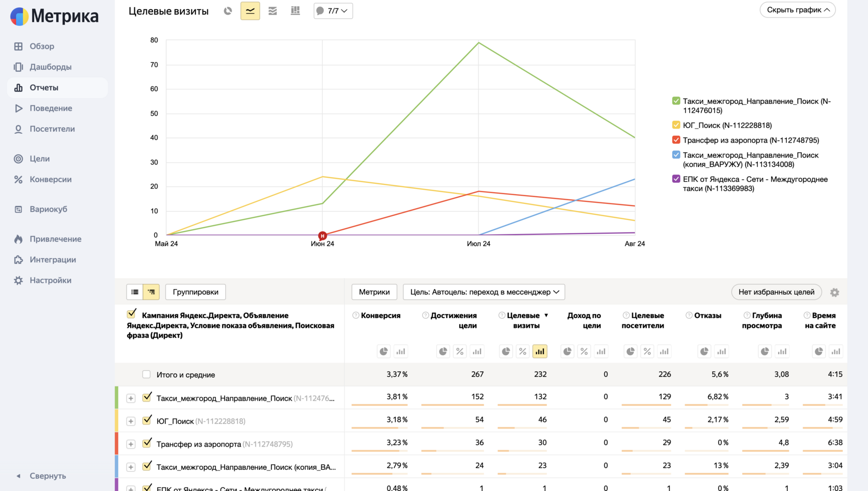Toggle active bar chart for Целевые визиты

540,352
